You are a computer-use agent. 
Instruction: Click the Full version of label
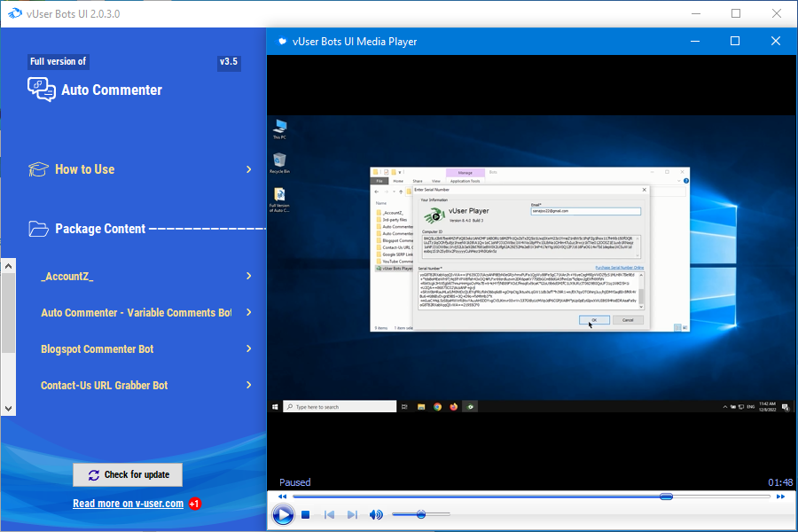(58, 61)
